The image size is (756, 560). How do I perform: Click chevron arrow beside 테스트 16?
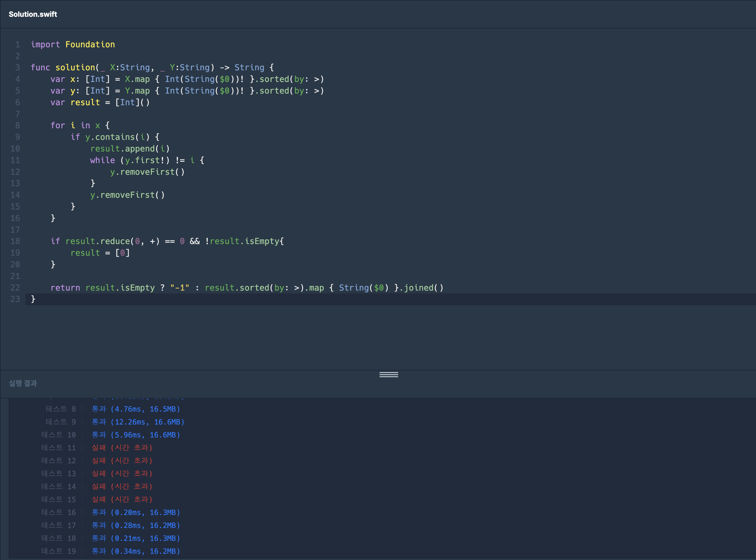click(82, 512)
